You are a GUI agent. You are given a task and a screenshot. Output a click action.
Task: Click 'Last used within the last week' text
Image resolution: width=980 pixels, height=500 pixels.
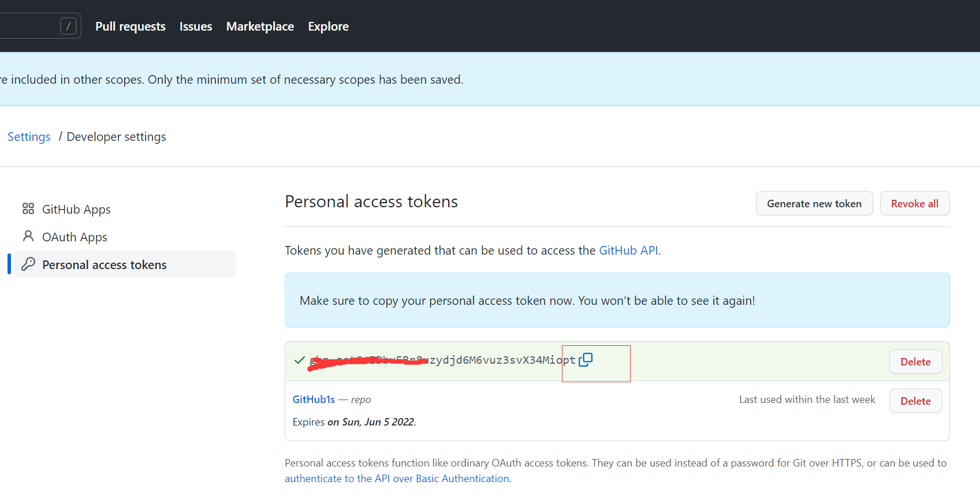807,400
